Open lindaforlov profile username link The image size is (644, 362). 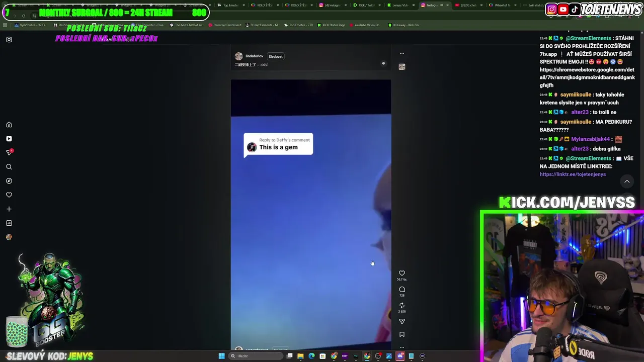click(x=254, y=56)
